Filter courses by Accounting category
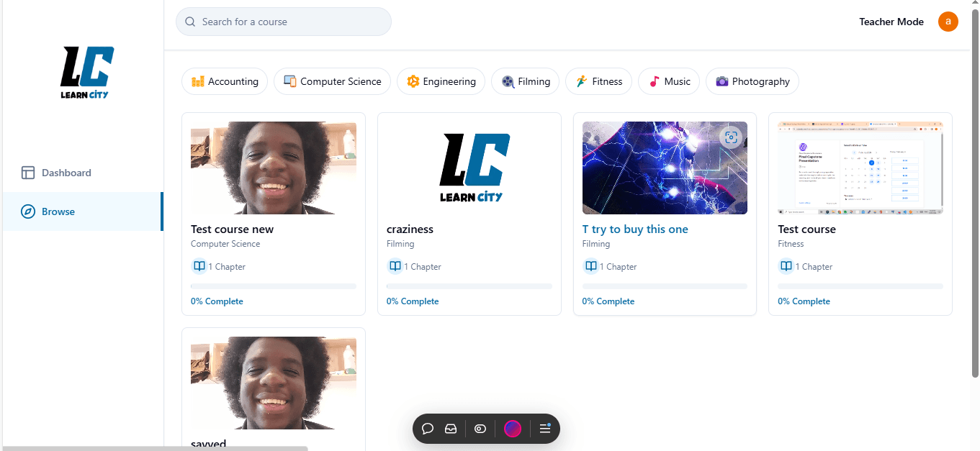 coord(225,82)
